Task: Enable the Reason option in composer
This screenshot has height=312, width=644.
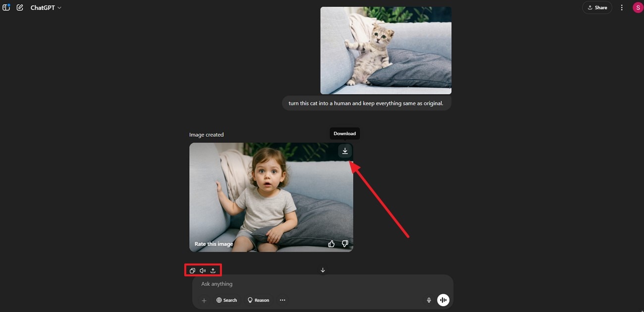Action: click(258, 300)
